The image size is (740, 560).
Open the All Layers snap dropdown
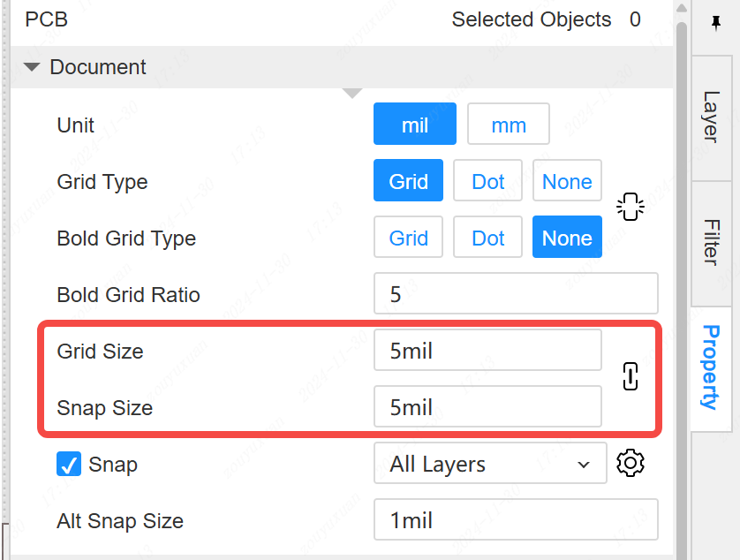pos(490,464)
